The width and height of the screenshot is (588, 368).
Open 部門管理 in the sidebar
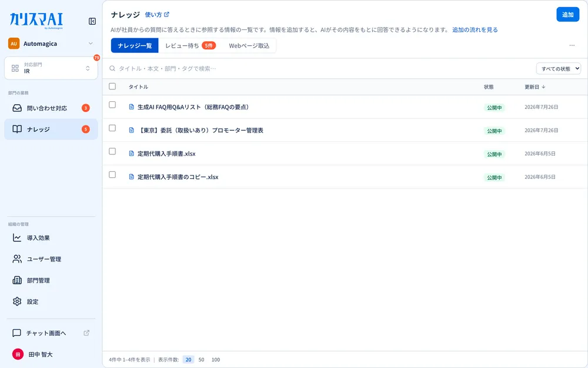tap(51, 280)
